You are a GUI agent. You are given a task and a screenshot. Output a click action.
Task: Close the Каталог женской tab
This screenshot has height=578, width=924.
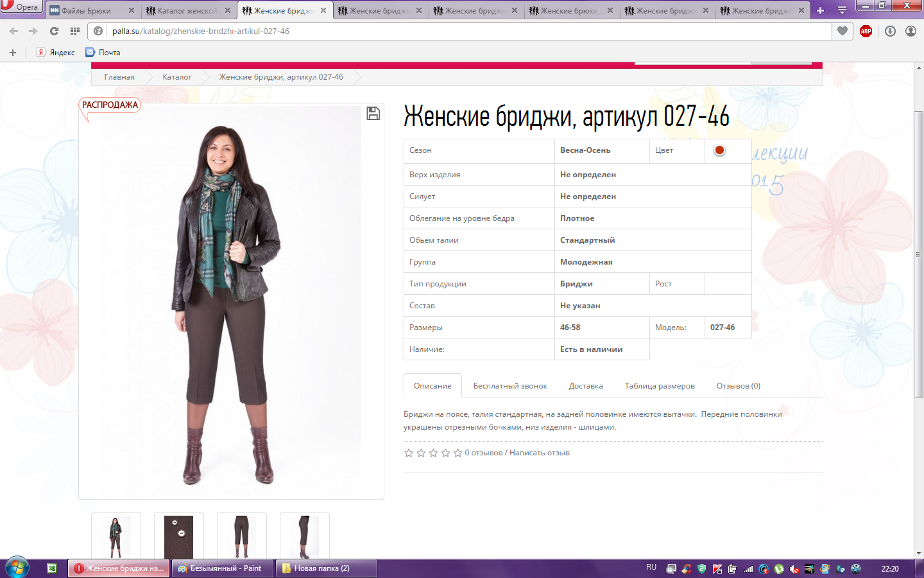228,10
